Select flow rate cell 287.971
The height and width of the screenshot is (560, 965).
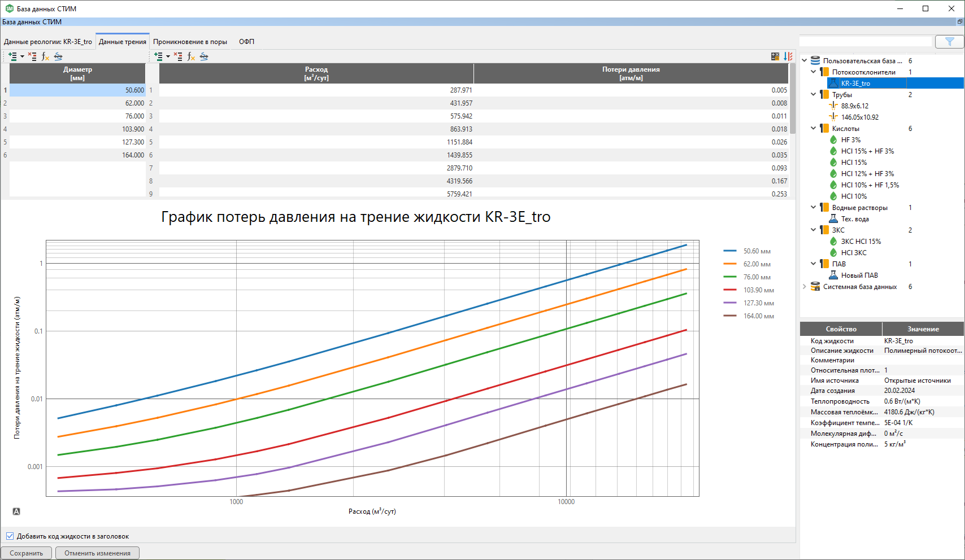(316, 90)
